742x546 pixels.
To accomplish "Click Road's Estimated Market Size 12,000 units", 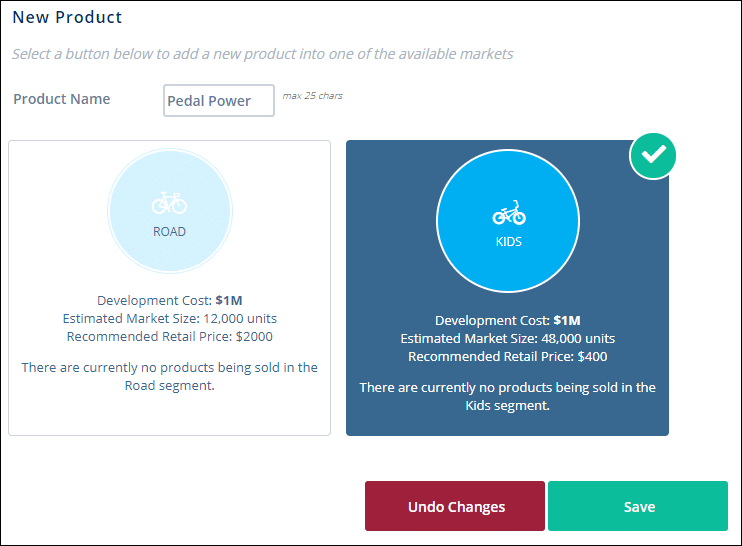I will [169, 318].
